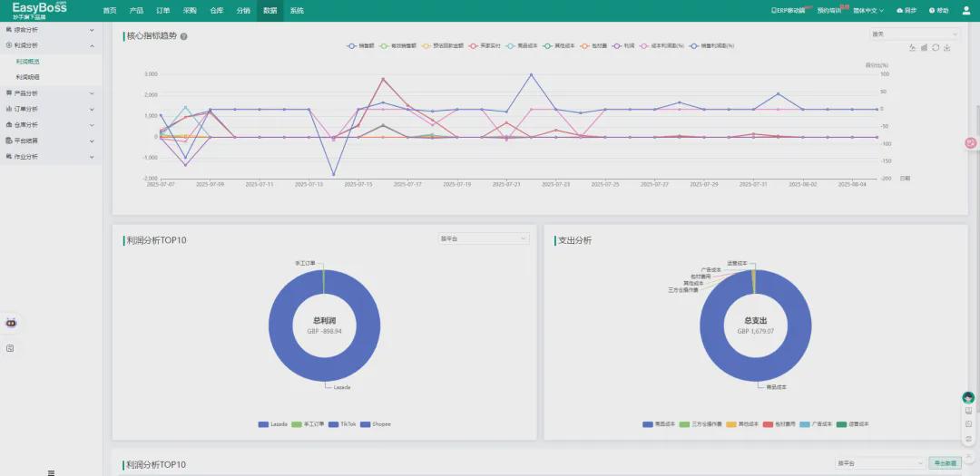Toggle the 销售利润率(%) series in trend legend

tap(712, 46)
